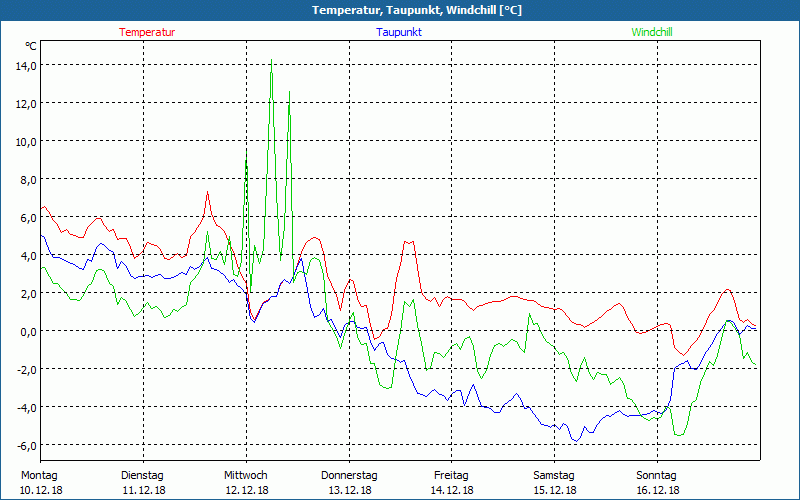Click the Montag day label
The height and width of the screenshot is (500, 800).
point(39,476)
